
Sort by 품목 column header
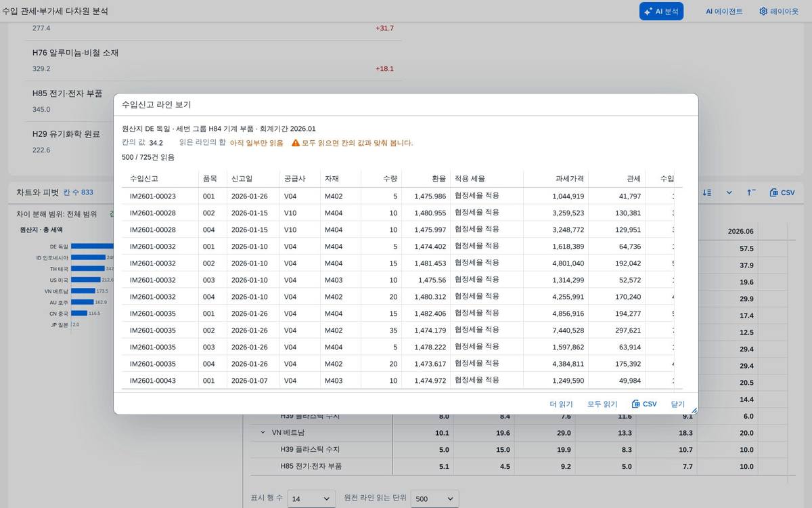tap(212, 179)
